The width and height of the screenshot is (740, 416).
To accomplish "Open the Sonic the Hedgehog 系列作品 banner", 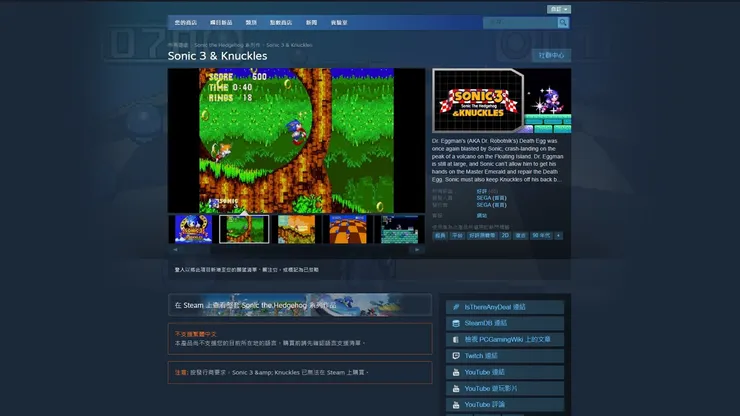I will click(x=300, y=305).
